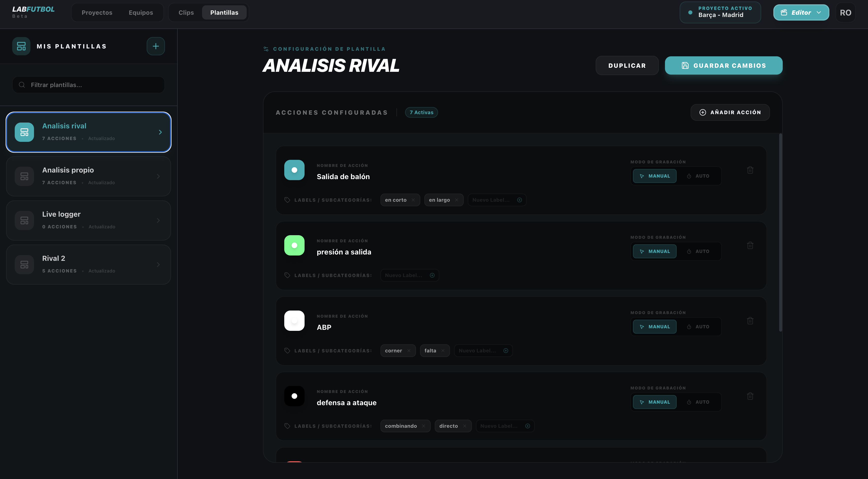Click the Mis Plantillas layout icon
Viewport: 868px width, 479px height.
click(21, 46)
